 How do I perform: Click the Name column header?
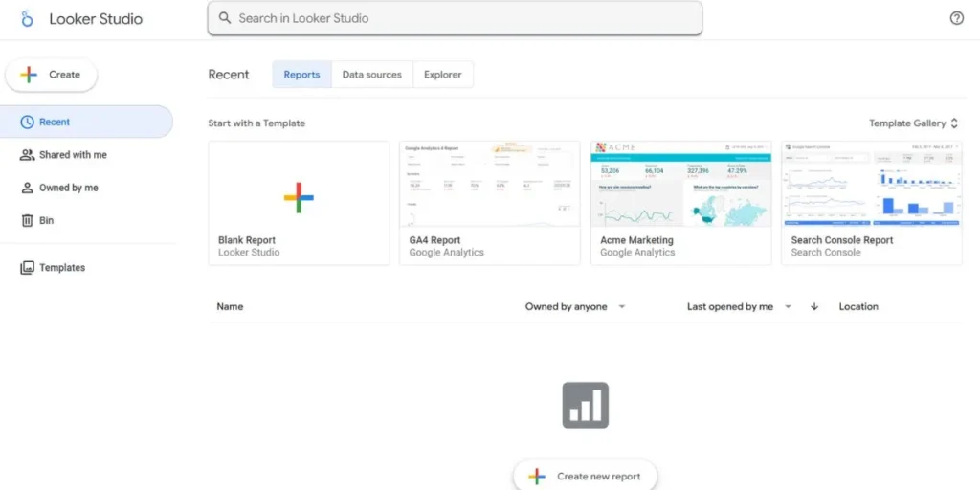coord(230,307)
